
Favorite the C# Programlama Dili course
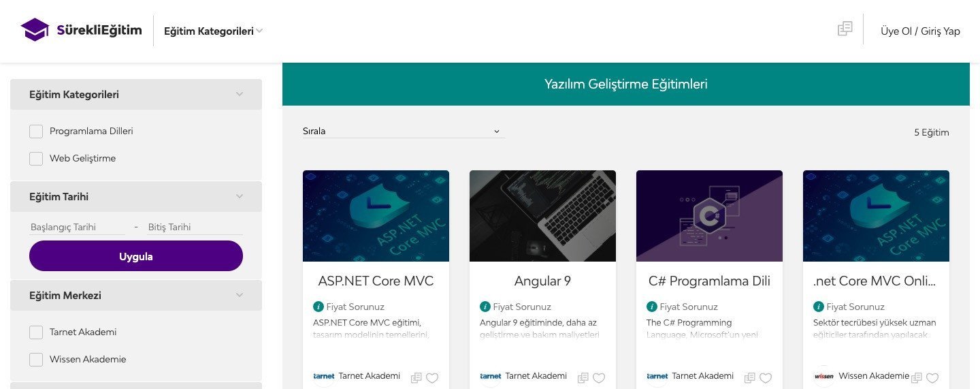click(x=766, y=378)
